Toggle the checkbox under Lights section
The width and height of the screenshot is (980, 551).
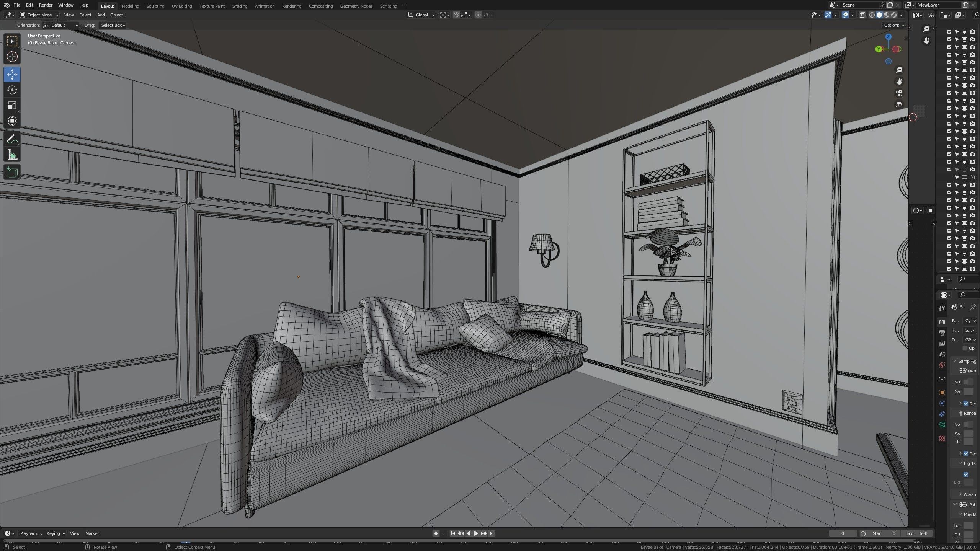966,474
